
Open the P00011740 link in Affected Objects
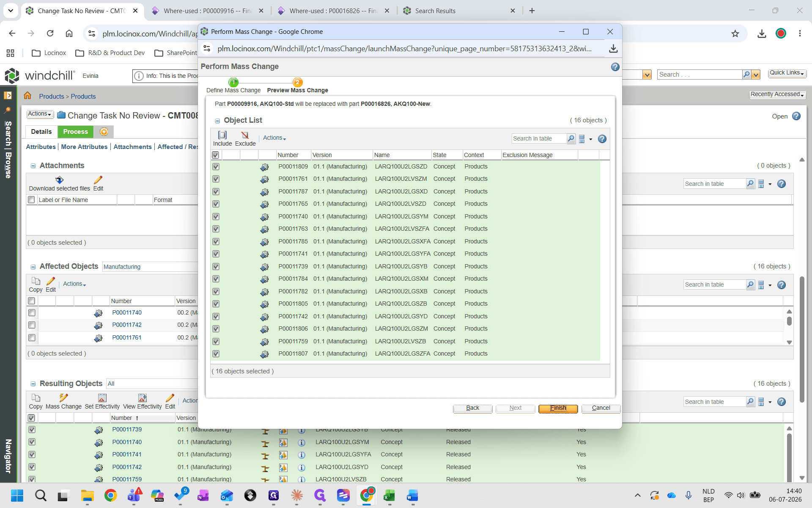point(127,312)
